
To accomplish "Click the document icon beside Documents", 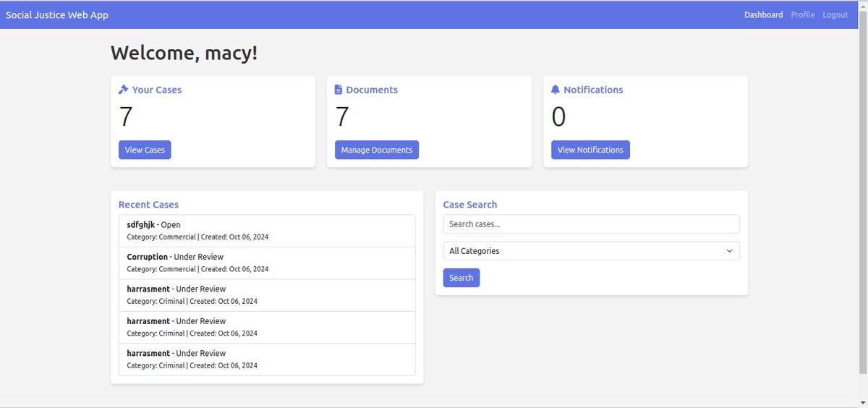I will pyautogui.click(x=339, y=90).
